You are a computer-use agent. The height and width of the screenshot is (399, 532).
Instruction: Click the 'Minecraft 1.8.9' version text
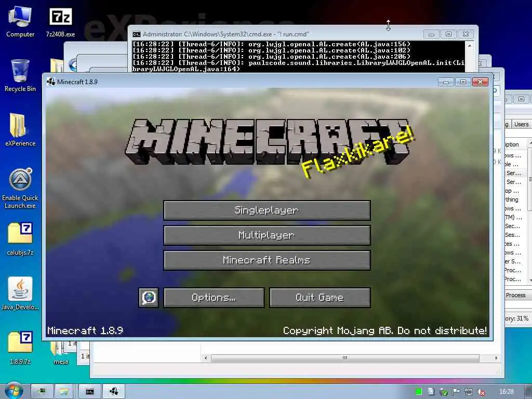click(x=85, y=330)
